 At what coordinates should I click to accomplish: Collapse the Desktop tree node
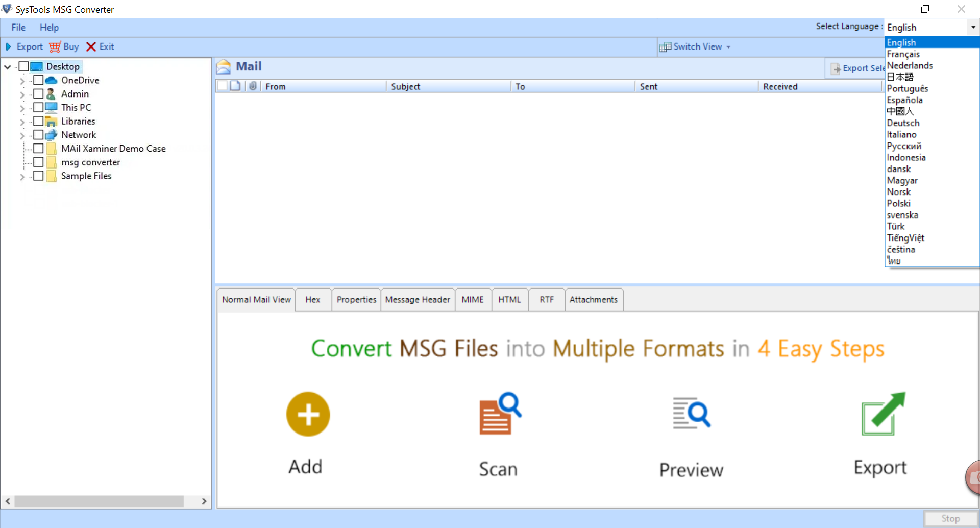pos(8,67)
